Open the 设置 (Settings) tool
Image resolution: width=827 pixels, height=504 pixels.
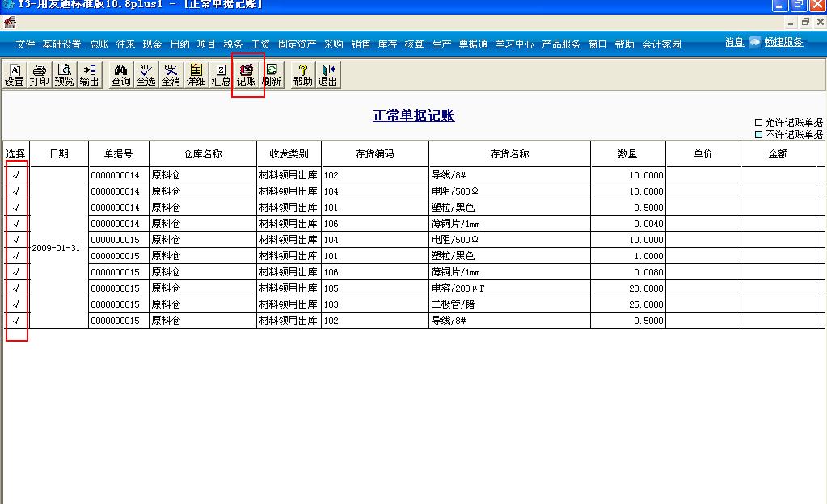tap(13, 76)
